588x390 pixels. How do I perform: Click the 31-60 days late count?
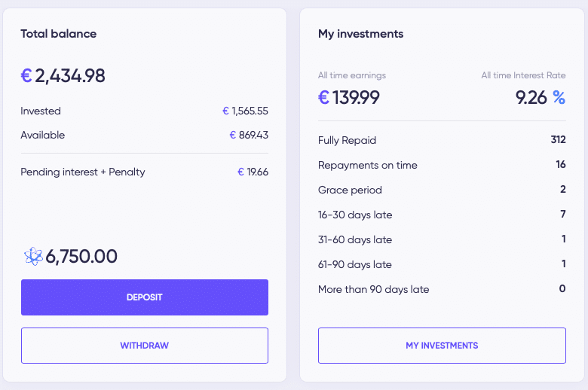tap(564, 239)
